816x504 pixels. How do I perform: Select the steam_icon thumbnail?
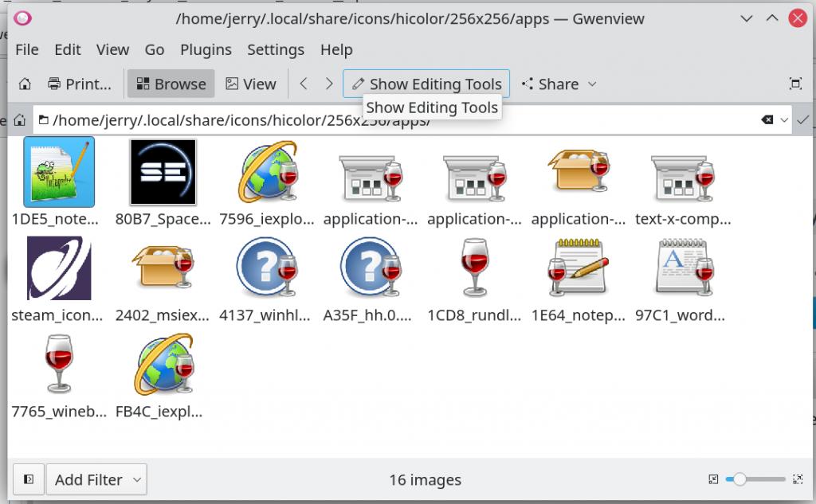click(x=57, y=271)
